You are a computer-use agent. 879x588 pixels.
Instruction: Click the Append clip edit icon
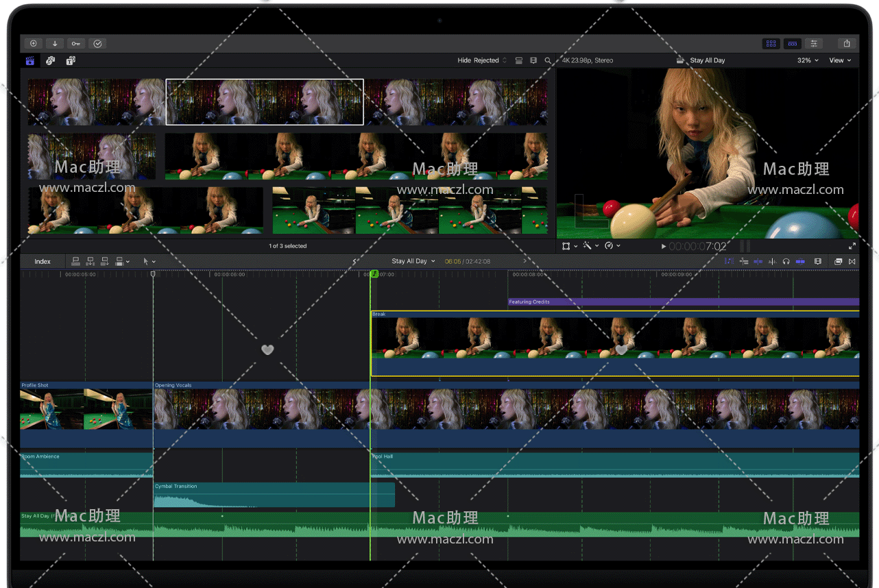click(x=104, y=261)
